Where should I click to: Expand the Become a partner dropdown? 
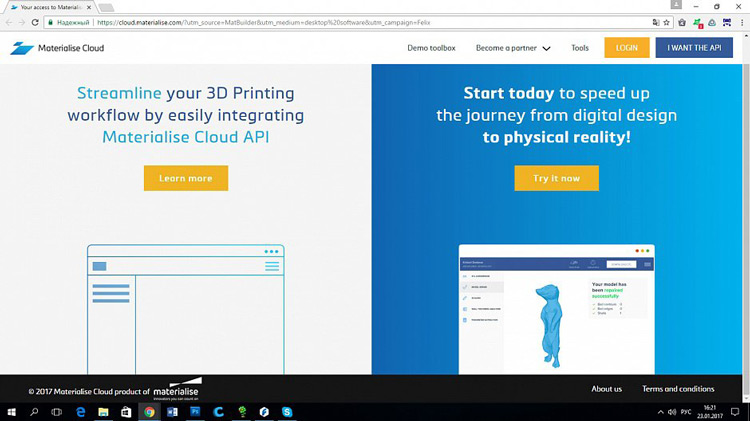coord(513,48)
